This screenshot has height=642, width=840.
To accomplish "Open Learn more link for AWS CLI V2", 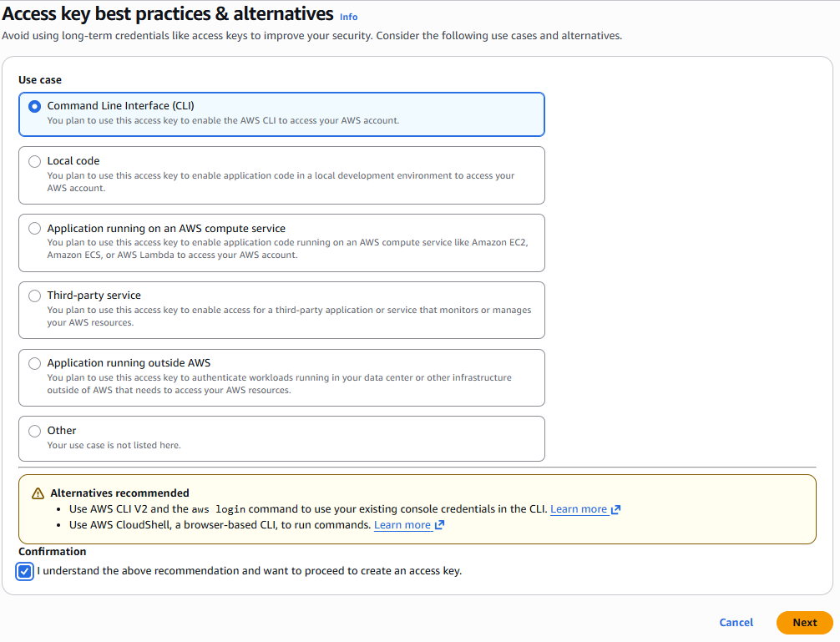I will (x=578, y=509).
